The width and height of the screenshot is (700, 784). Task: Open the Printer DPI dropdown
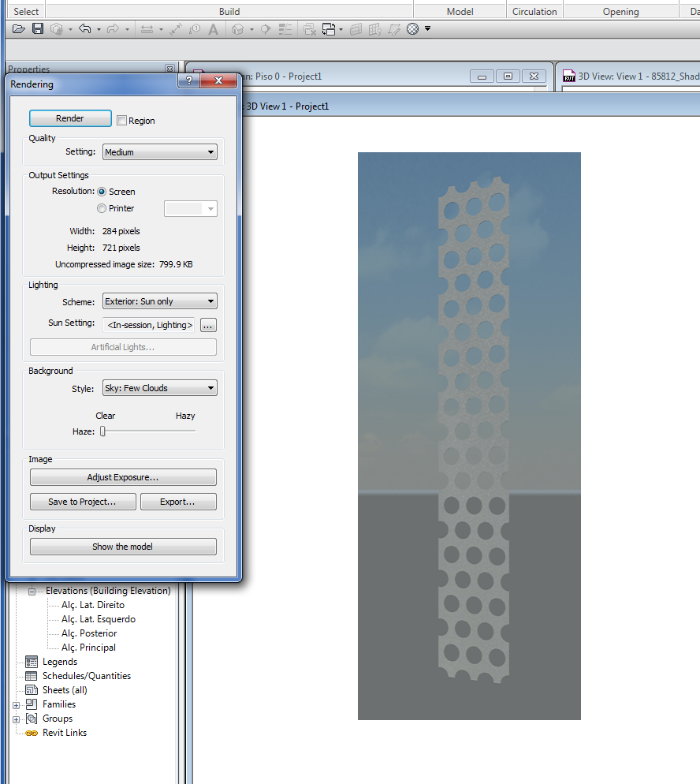(x=190, y=208)
